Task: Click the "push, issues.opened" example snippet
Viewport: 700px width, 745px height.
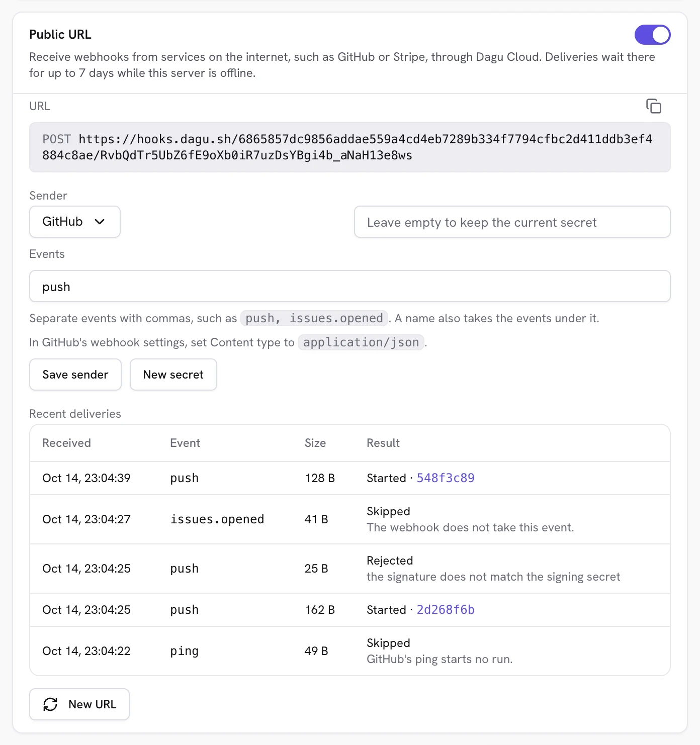Action: pos(314,318)
